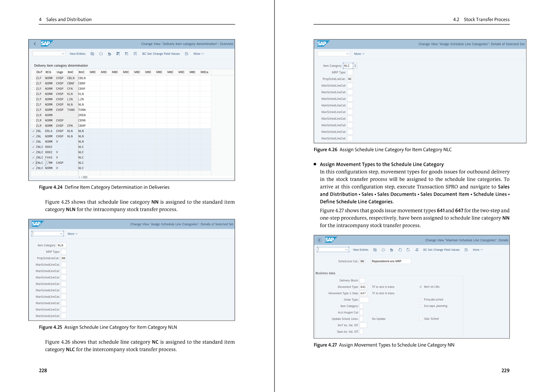
Task: Click empty Order Type field
Action: pyautogui.click(x=364, y=300)
